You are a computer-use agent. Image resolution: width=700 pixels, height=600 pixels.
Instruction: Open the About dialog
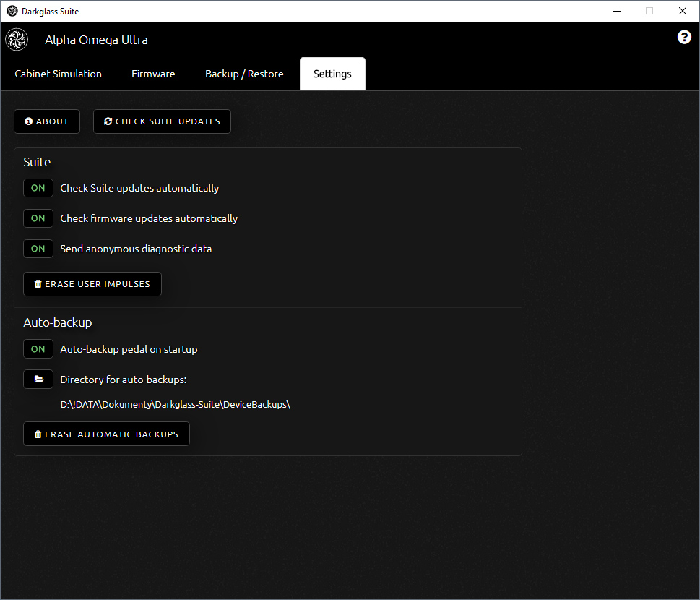[47, 121]
